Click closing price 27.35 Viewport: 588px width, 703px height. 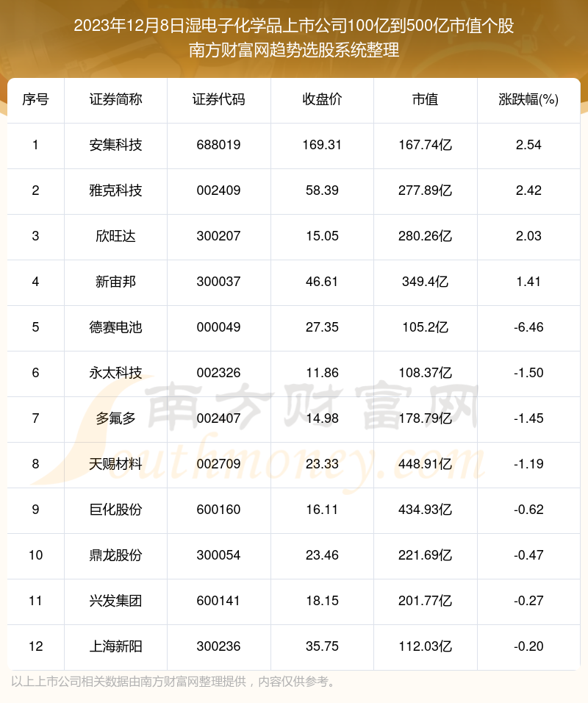(x=322, y=327)
